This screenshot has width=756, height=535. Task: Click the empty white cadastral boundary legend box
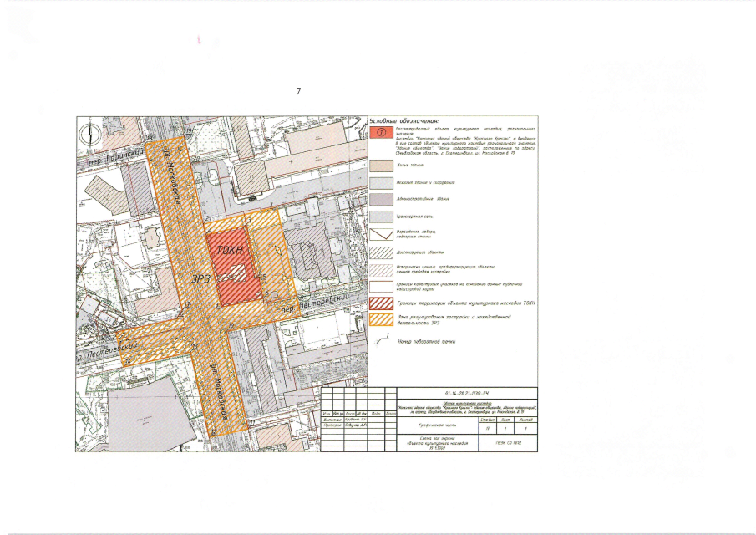pyautogui.click(x=381, y=285)
